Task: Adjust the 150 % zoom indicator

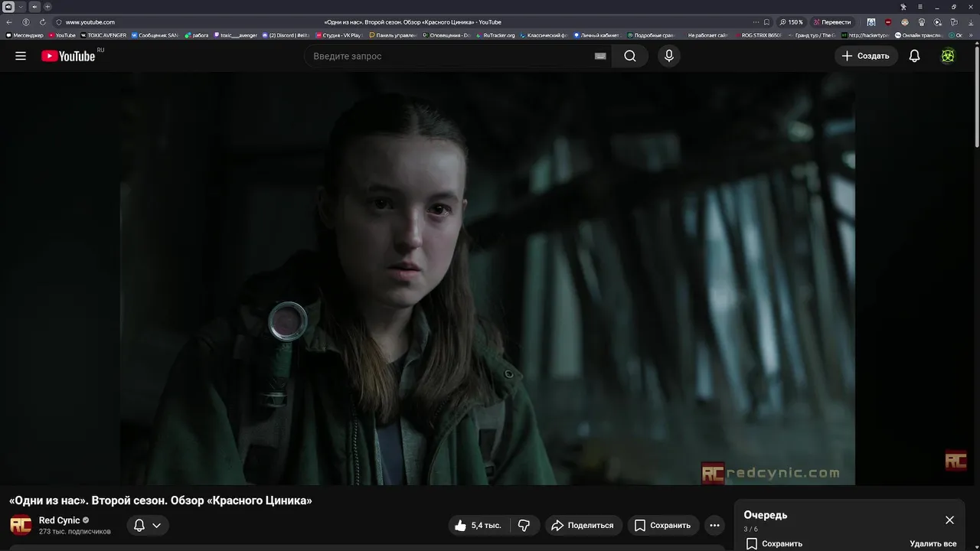Action: (x=792, y=22)
